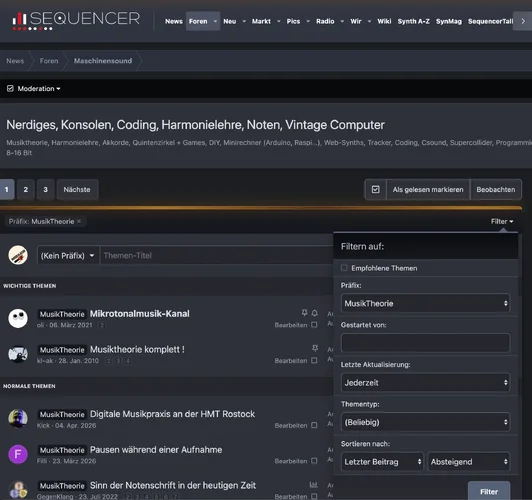Image resolution: width=532 pixels, height=500 pixels.
Task: Select the Pausen während einer Aufnahme checkbox
Action: click(x=314, y=461)
